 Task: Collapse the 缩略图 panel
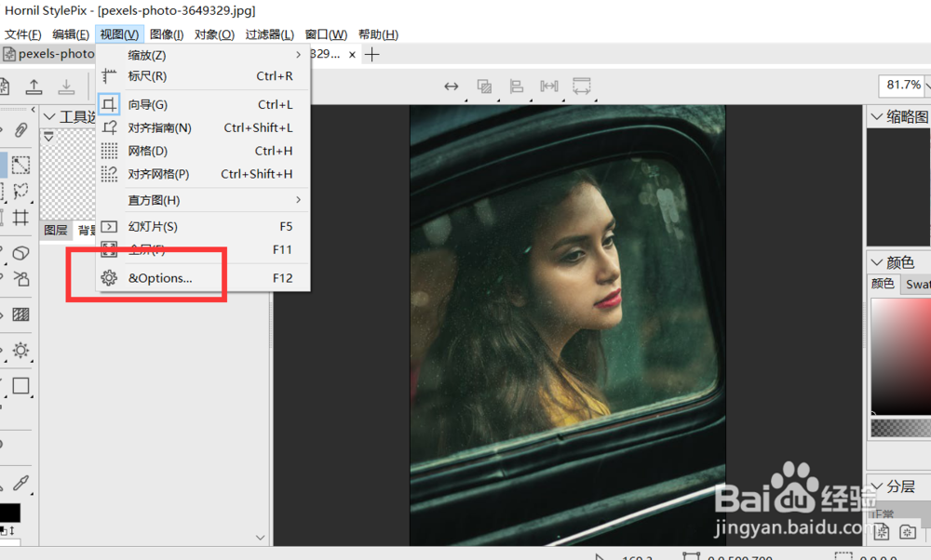[x=877, y=117]
